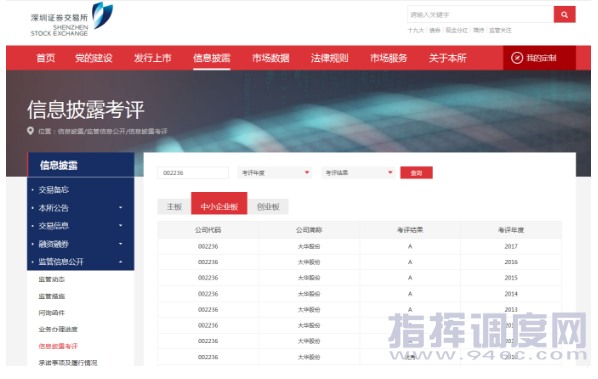Click the location pin icon in breadcrumb
The height and width of the screenshot is (379, 598).
click(31, 131)
